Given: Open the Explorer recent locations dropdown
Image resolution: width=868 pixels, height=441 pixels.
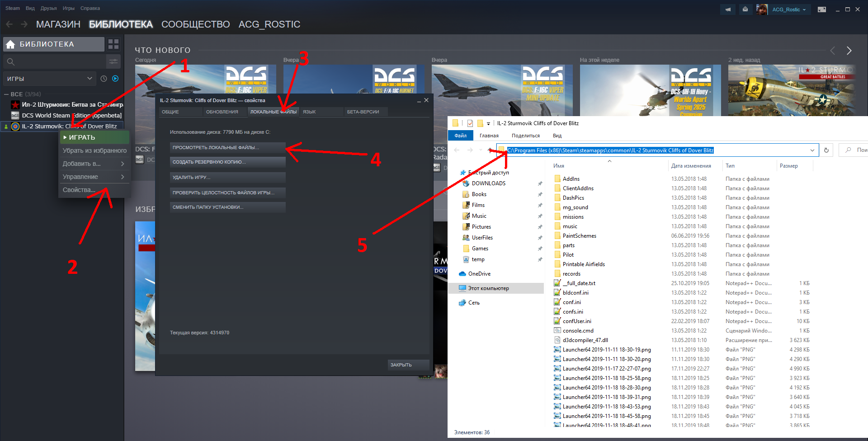Looking at the screenshot, I should tap(481, 150).
